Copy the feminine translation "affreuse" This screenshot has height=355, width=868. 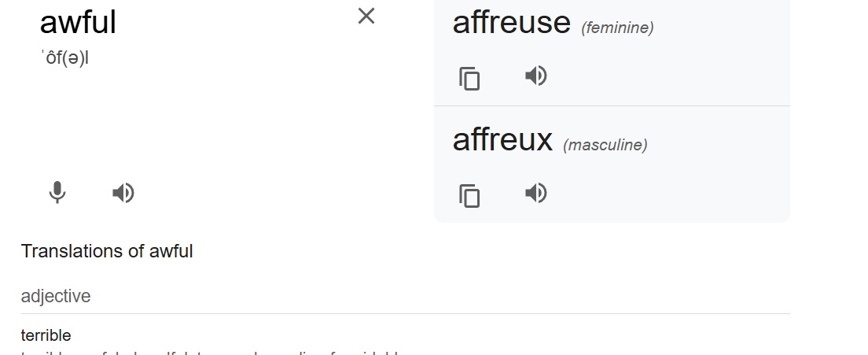click(x=469, y=78)
